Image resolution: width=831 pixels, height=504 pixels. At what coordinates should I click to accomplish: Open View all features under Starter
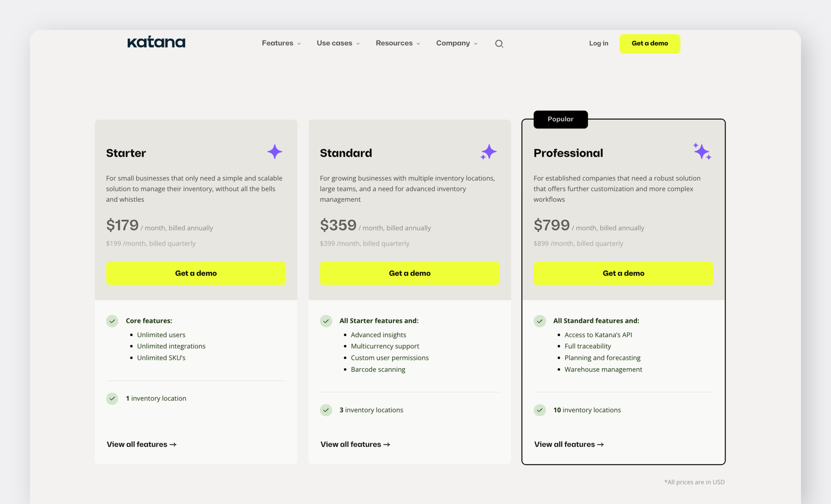point(141,444)
